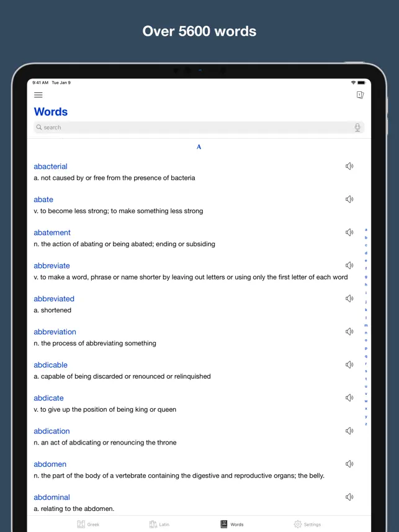Open the hamburger menu
This screenshot has height=532, width=399.
point(38,95)
